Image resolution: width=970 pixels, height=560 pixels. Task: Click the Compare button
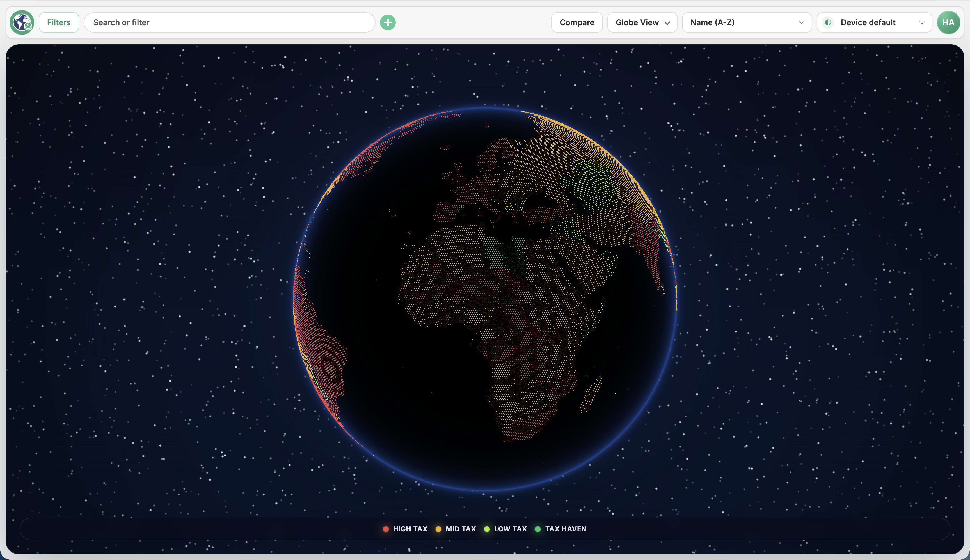[576, 22]
